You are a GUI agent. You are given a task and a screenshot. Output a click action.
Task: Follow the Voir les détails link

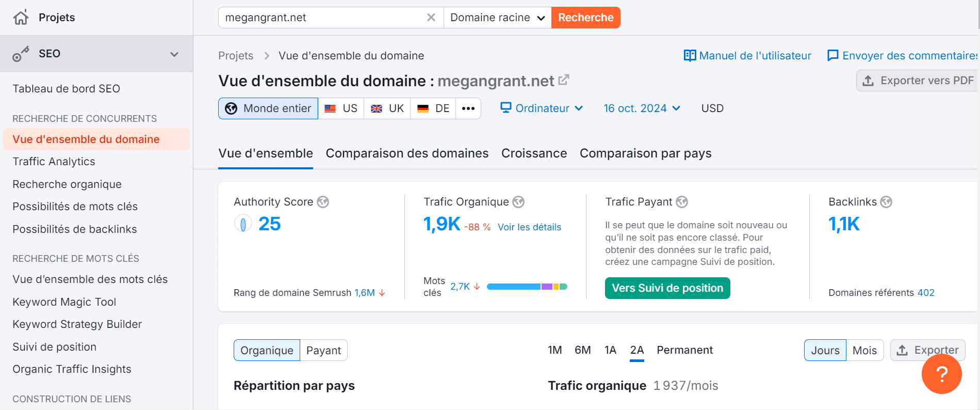[x=529, y=227]
